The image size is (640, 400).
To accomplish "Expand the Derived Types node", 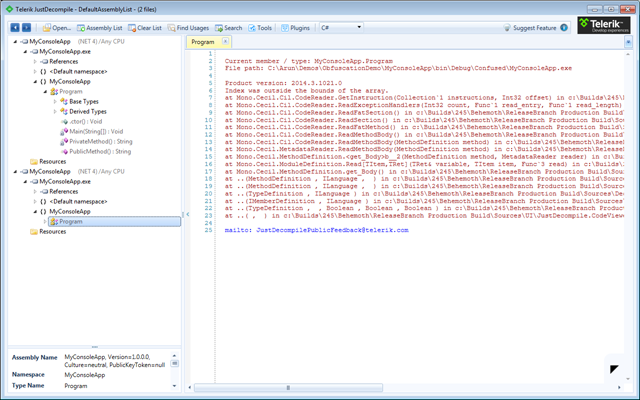I will [56, 112].
